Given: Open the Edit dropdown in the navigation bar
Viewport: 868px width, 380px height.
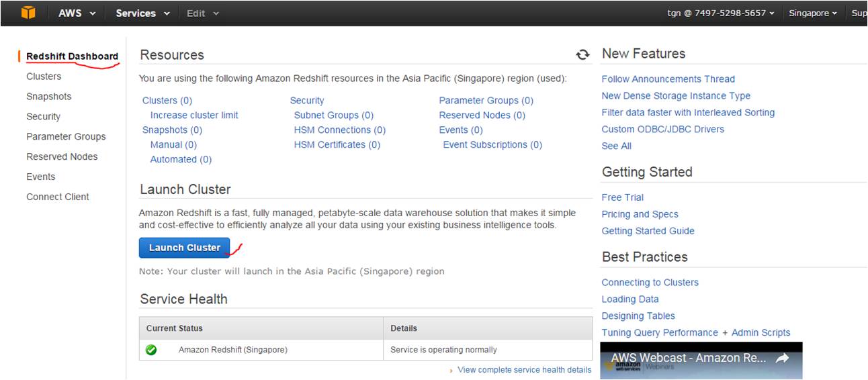Looking at the screenshot, I should pyautogui.click(x=202, y=13).
